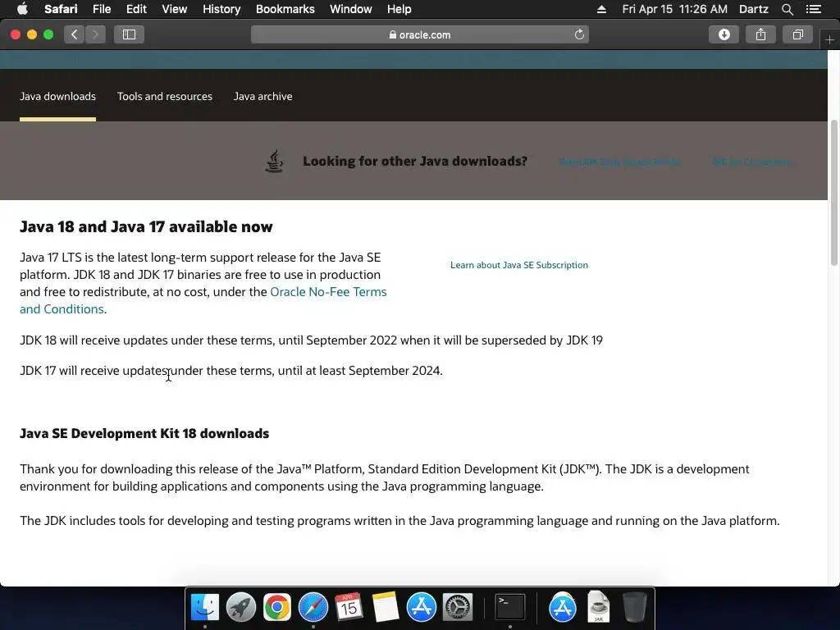Image resolution: width=840 pixels, height=630 pixels.
Task: Open Finder from the Dock
Action: click(x=205, y=608)
